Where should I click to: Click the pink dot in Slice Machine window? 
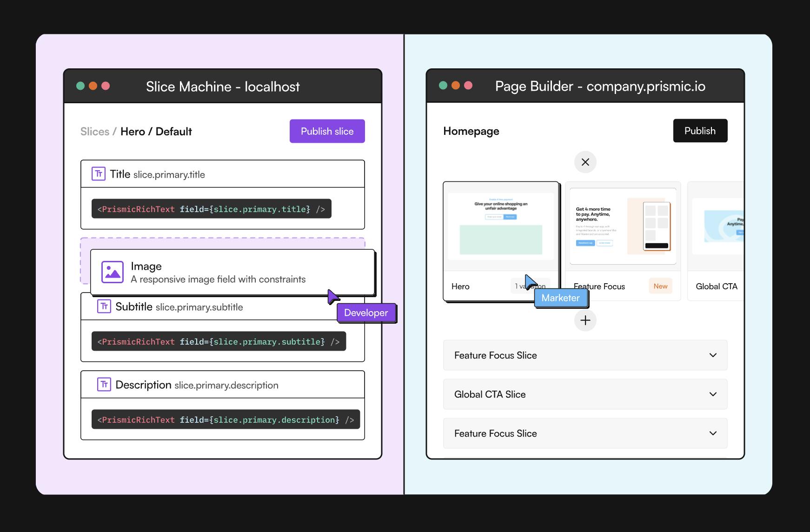(x=106, y=86)
